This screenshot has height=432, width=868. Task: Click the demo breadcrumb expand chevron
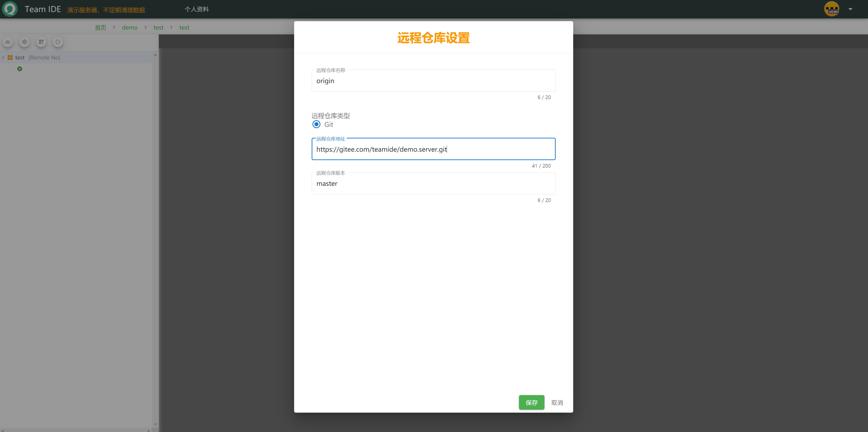pos(146,27)
